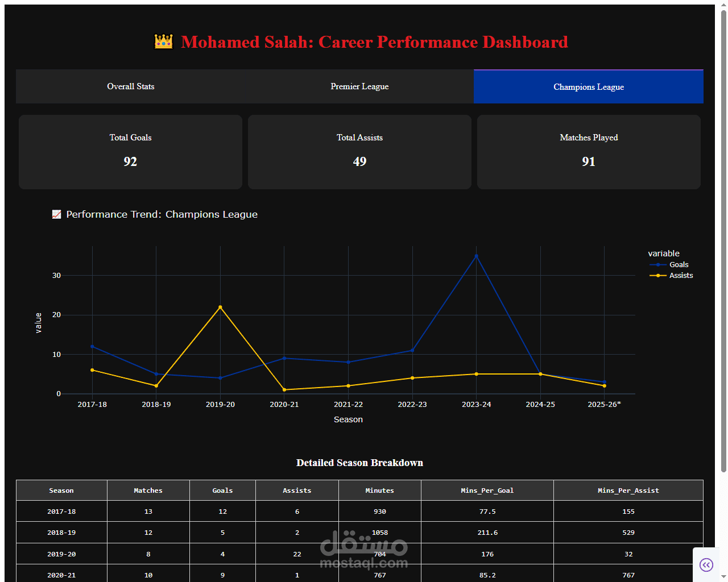
Task: Click the Season column header
Action: click(61, 490)
